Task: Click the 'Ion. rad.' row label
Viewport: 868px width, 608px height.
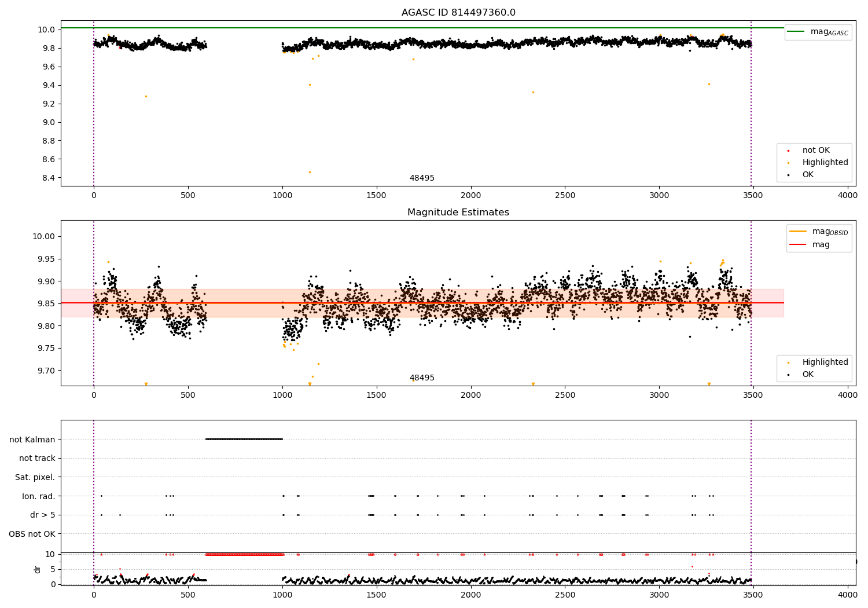Action: click(x=39, y=496)
